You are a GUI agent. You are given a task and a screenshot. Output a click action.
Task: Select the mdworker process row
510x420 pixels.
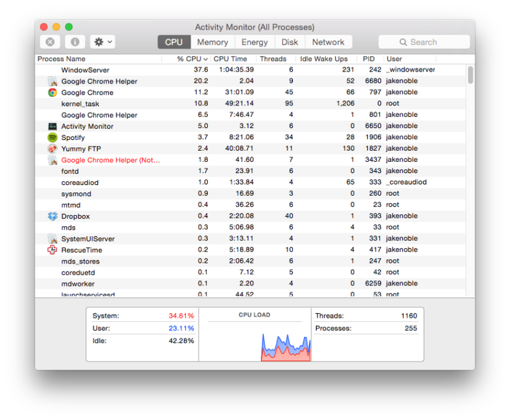250,284
